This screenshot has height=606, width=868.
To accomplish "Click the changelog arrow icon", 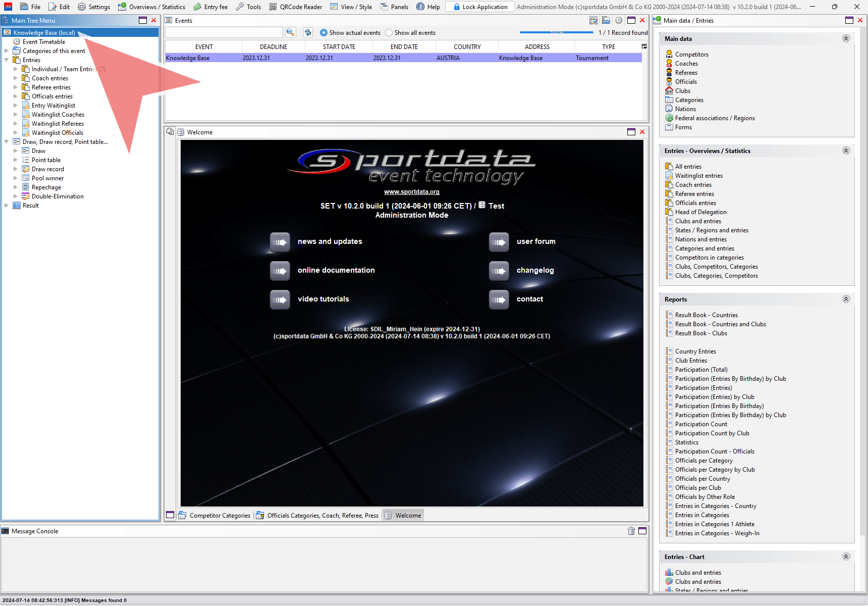I will click(499, 271).
